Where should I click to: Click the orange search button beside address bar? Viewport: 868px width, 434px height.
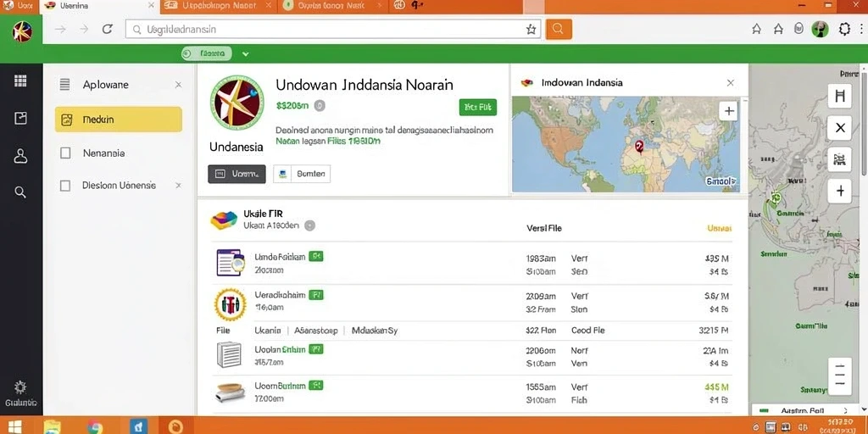pos(559,30)
